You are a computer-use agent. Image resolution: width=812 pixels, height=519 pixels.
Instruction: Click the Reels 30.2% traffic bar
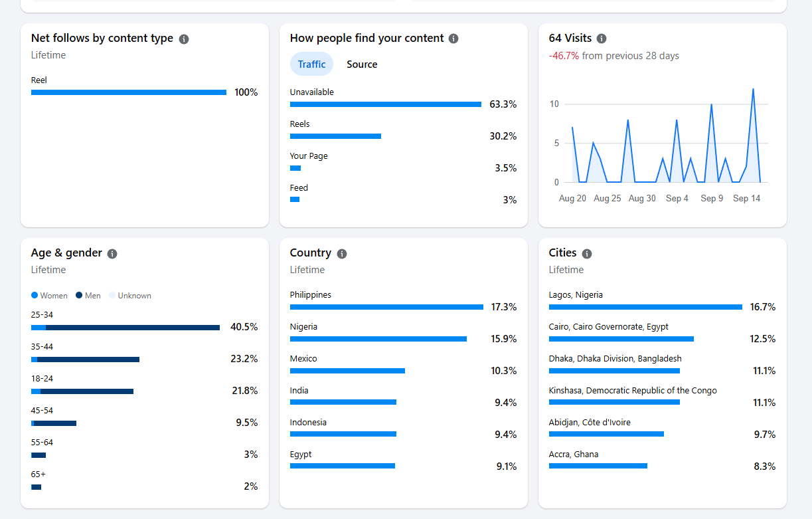pos(335,136)
